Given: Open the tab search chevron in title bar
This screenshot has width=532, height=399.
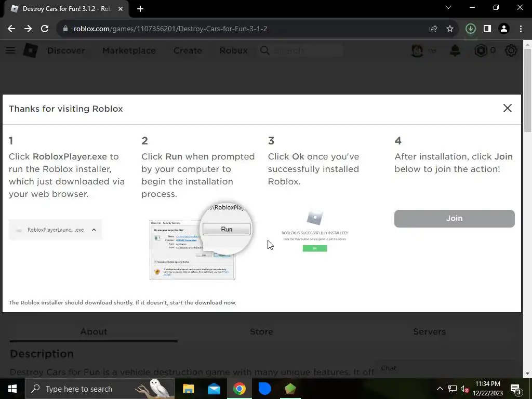Looking at the screenshot, I should pos(448,7).
